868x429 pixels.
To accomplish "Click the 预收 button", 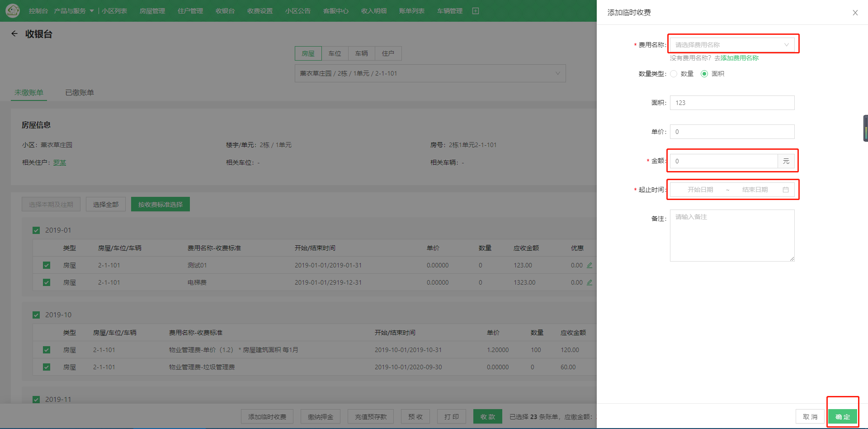I will click(x=415, y=417).
